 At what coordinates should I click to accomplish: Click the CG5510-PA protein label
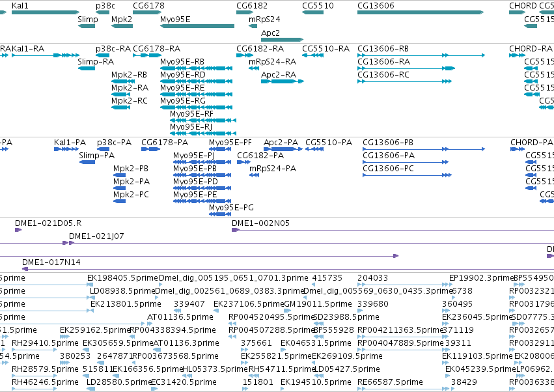pyautogui.click(x=329, y=143)
